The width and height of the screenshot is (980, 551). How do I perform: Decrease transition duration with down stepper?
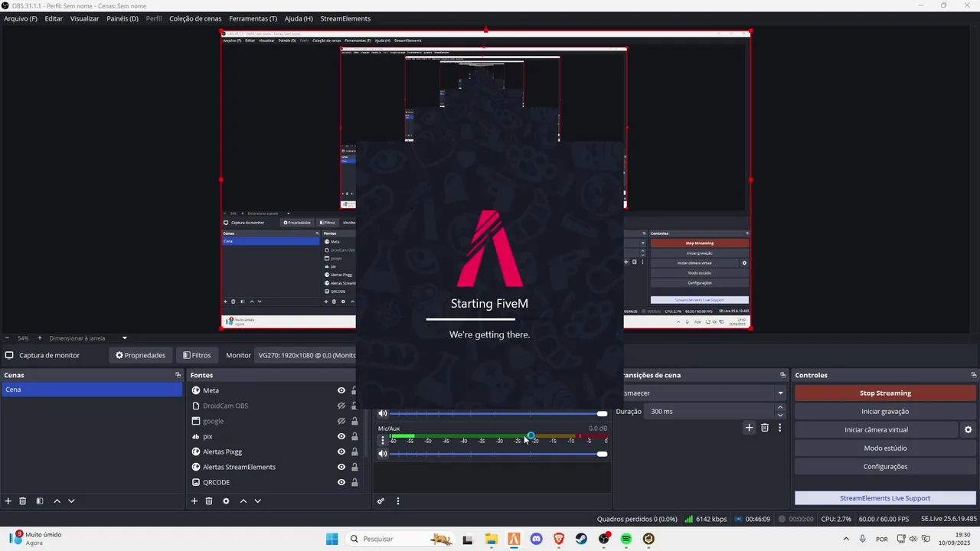pos(780,416)
